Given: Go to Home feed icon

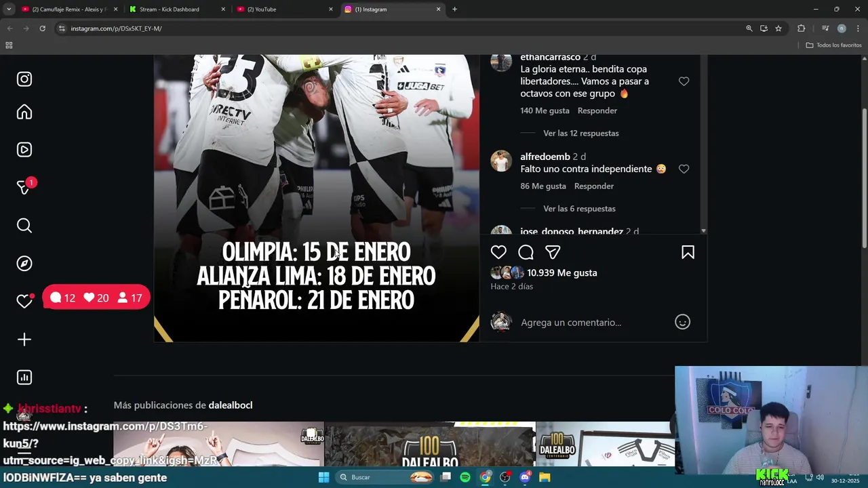Looking at the screenshot, I should tap(24, 112).
